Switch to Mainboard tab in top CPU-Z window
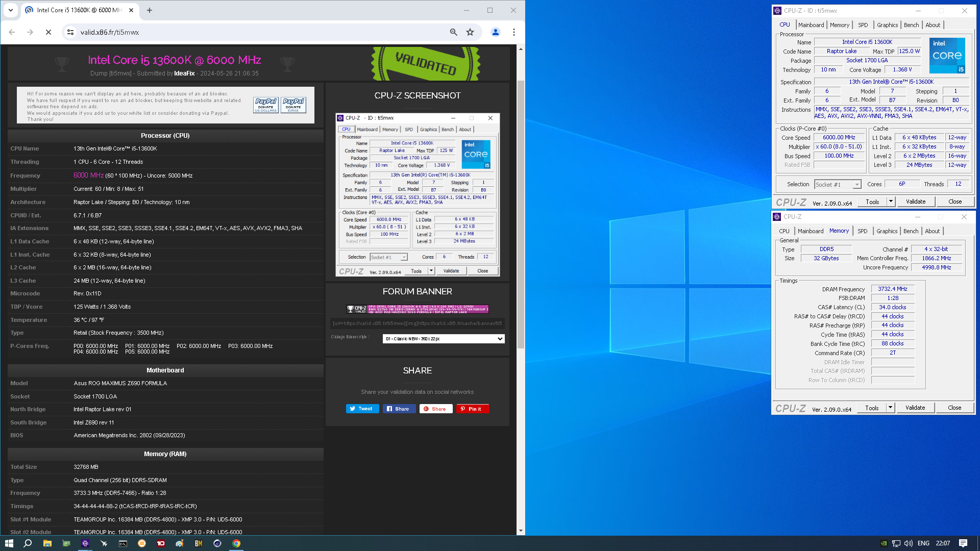This screenshot has height=551, width=980. [x=811, y=25]
